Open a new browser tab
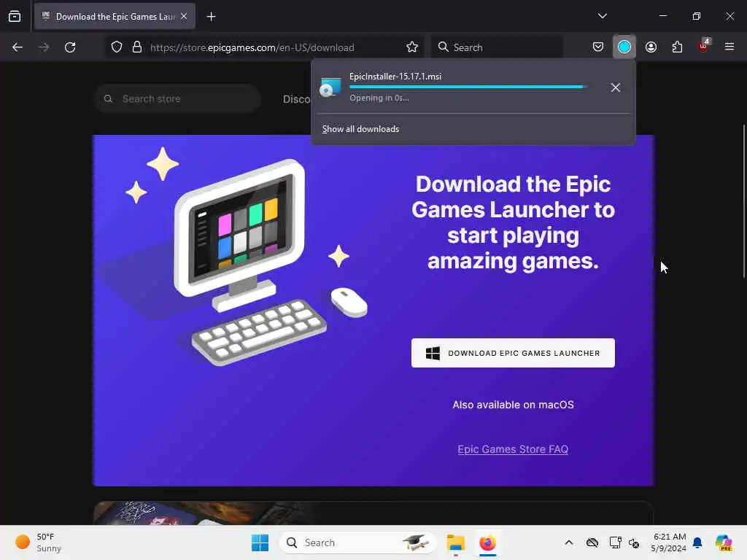 [211, 17]
